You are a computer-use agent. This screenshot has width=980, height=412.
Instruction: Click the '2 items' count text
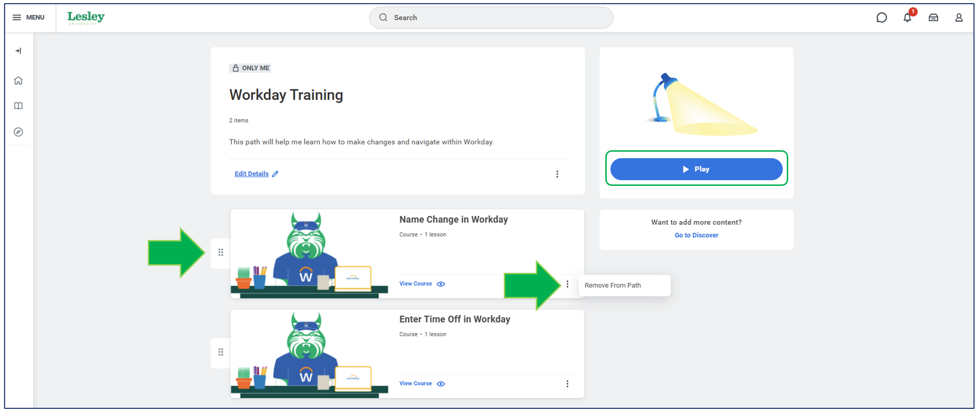pos(239,120)
